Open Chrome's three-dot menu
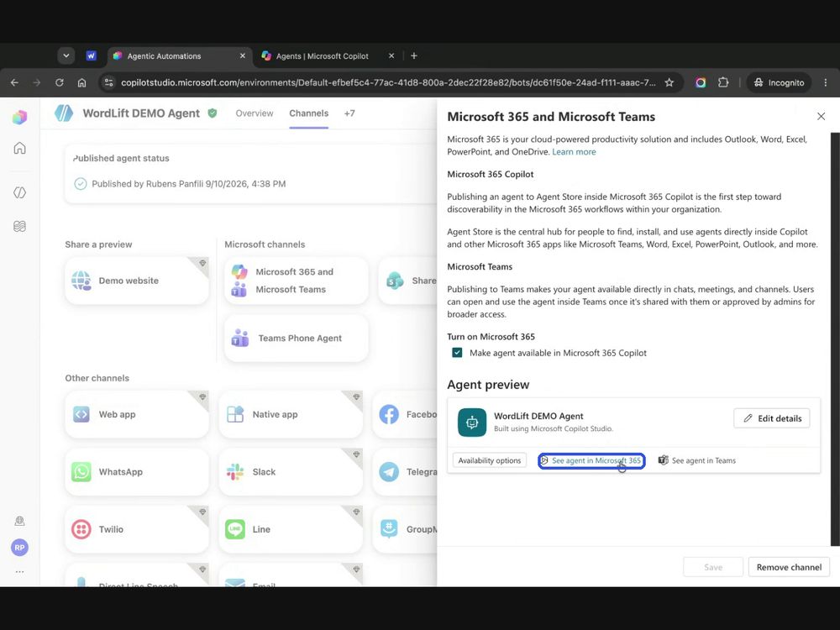840x630 pixels. (x=825, y=82)
